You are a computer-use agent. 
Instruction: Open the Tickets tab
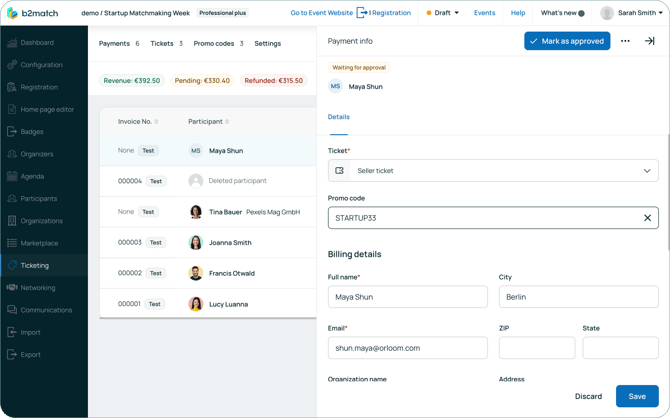(x=166, y=44)
